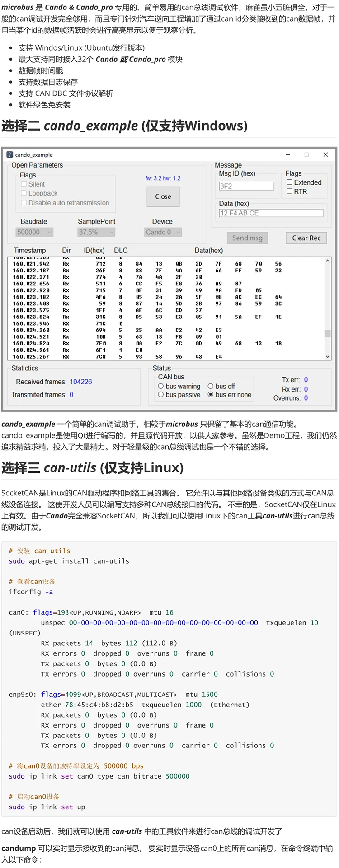Screen dimensions: 339x868
Task: Click the fw: 3.2 hw: 1.2 label
Action: 163,178
